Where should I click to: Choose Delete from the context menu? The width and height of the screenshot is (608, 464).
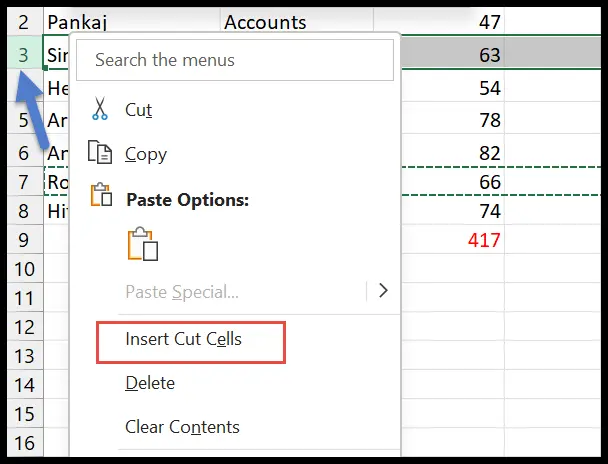150,383
